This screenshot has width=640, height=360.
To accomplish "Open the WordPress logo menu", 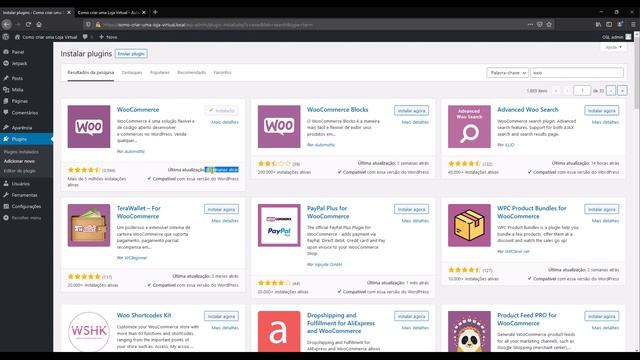I will (6, 37).
